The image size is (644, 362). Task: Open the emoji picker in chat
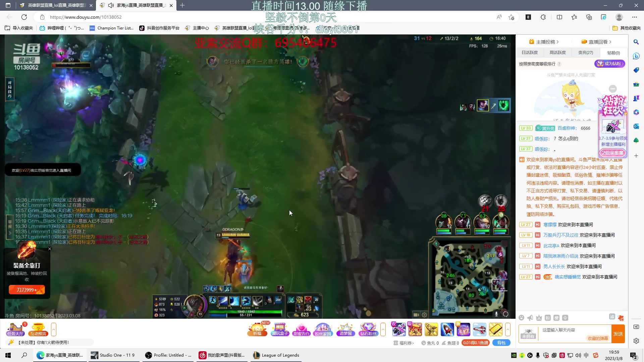[x=521, y=318]
